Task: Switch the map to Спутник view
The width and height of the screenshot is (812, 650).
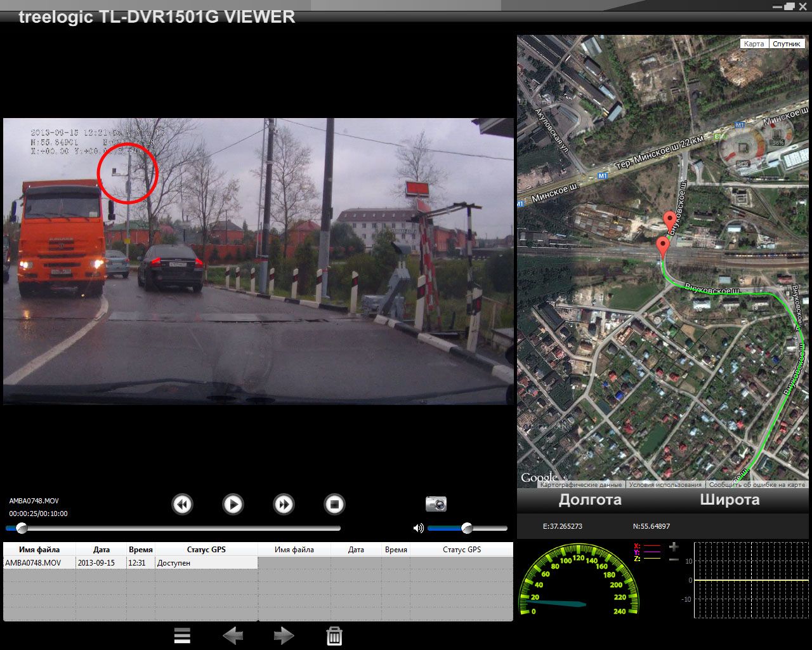Action: pos(787,44)
